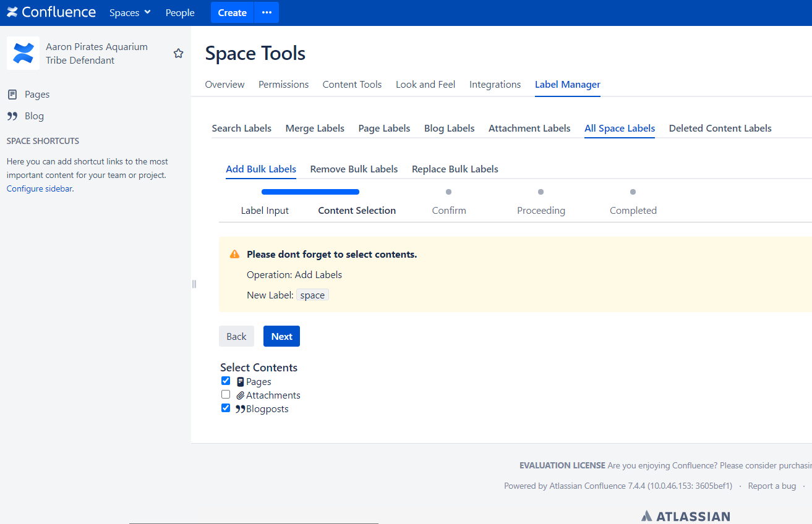Click the blue progress bar step indicator
812x524 pixels.
click(310, 192)
